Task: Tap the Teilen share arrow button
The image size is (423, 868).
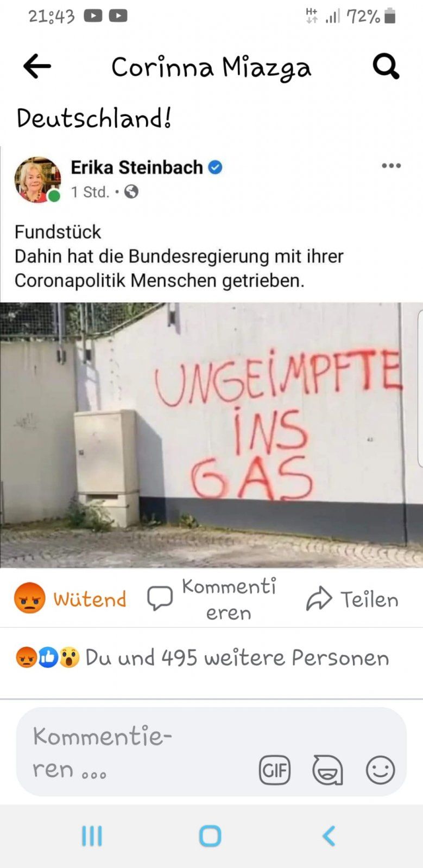Action: pos(352,599)
